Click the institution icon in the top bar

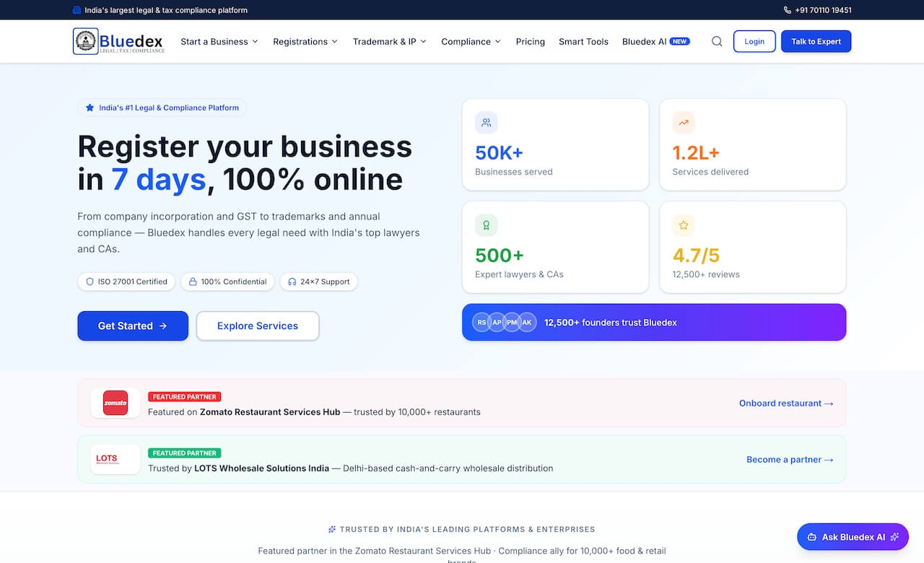pos(77,10)
